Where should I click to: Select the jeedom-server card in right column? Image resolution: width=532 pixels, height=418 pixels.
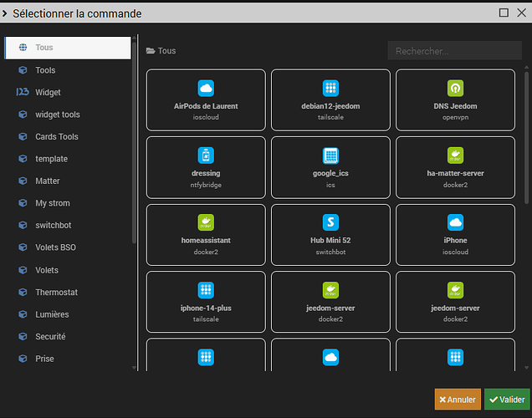click(455, 302)
